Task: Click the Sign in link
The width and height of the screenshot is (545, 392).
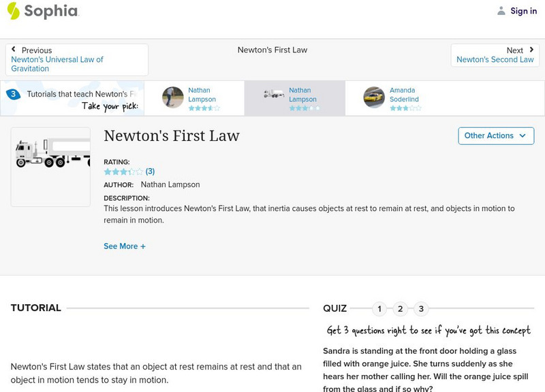Action: [523, 11]
